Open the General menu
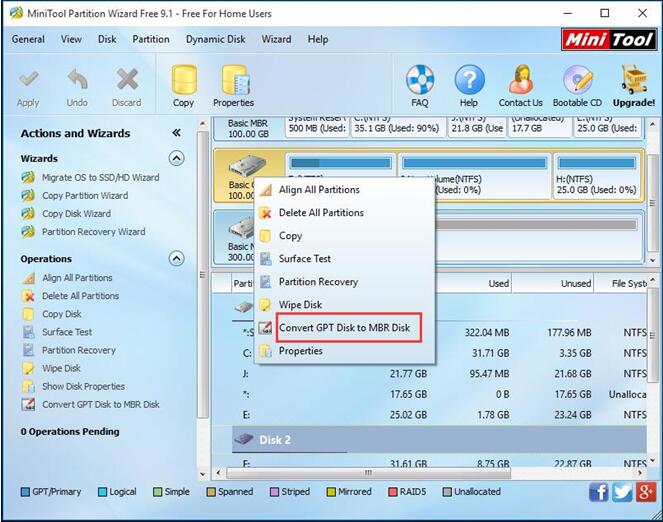This screenshot has height=522, width=663. pos(28,39)
